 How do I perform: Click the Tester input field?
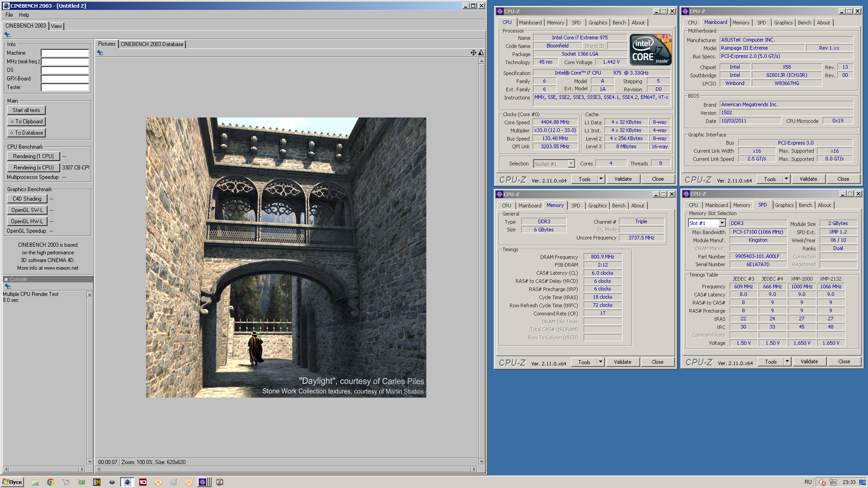click(x=65, y=87)
